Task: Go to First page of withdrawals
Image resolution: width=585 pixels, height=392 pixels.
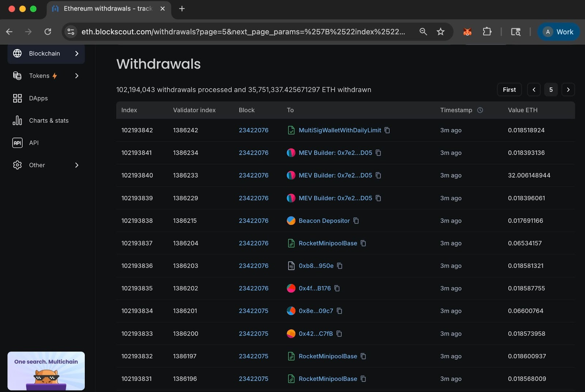Action: (509, 89)
